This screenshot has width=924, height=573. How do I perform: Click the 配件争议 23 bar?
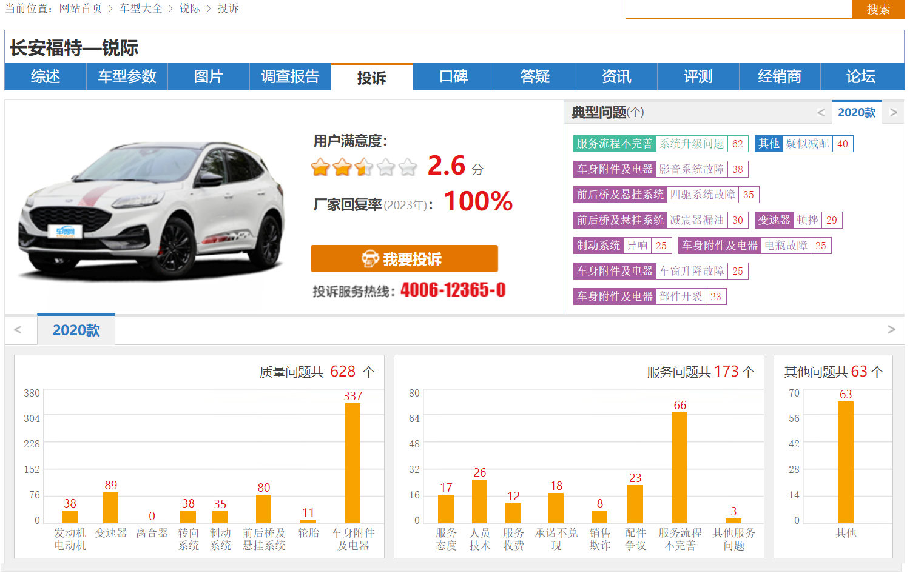[635, 504]
